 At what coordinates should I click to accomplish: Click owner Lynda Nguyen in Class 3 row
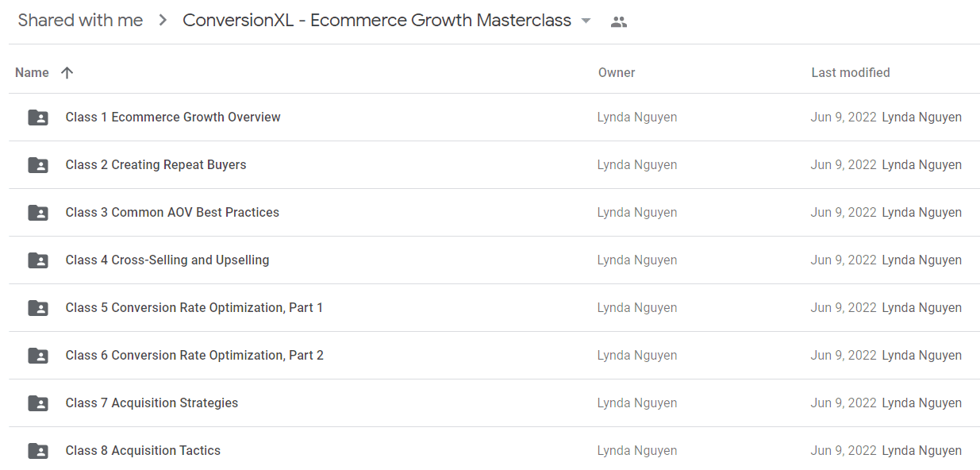637,213
